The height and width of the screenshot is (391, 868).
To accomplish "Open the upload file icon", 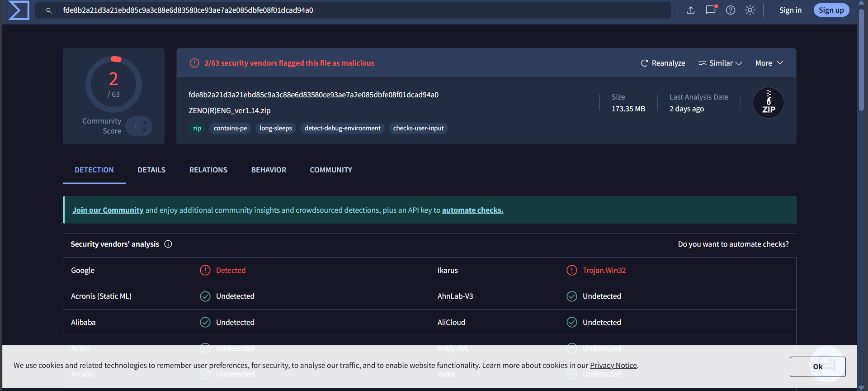I will click(691, 10).
